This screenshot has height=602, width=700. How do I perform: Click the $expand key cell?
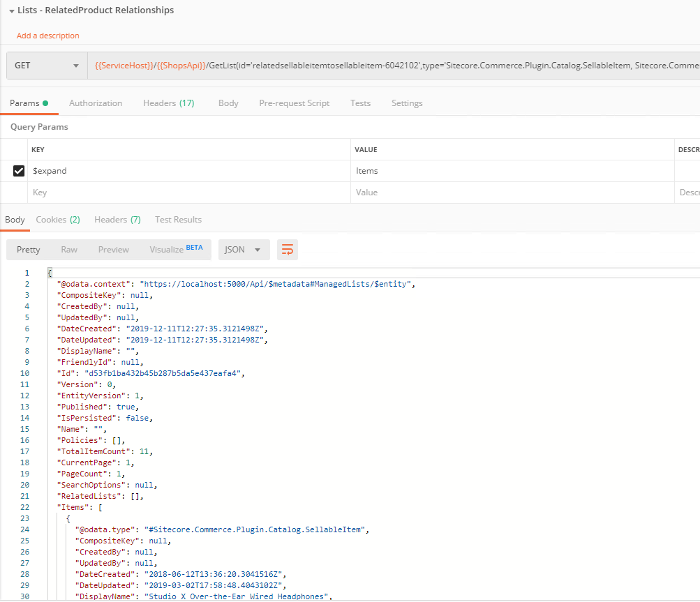[x=189, y=171]
